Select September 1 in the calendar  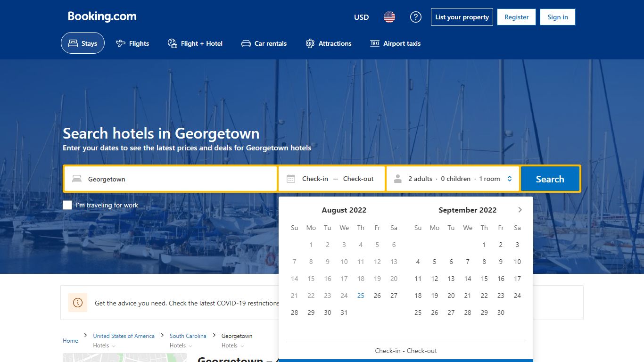point(484,245)
